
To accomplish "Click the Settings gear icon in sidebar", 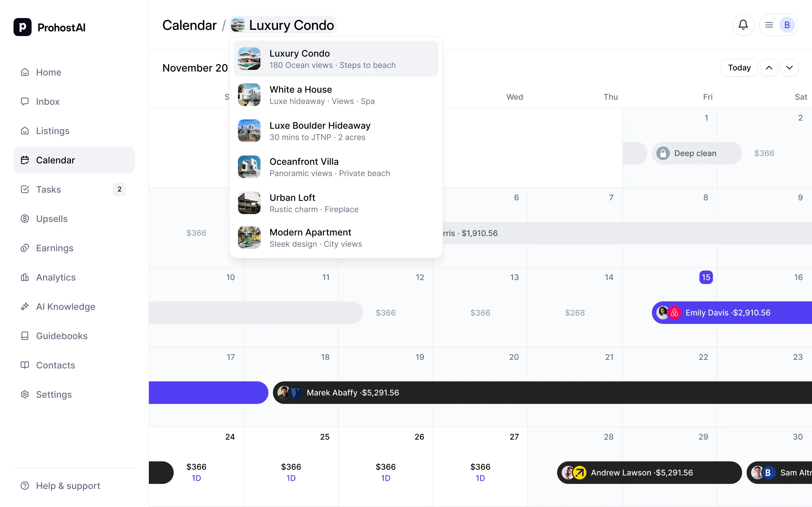I will coord(25,394).
